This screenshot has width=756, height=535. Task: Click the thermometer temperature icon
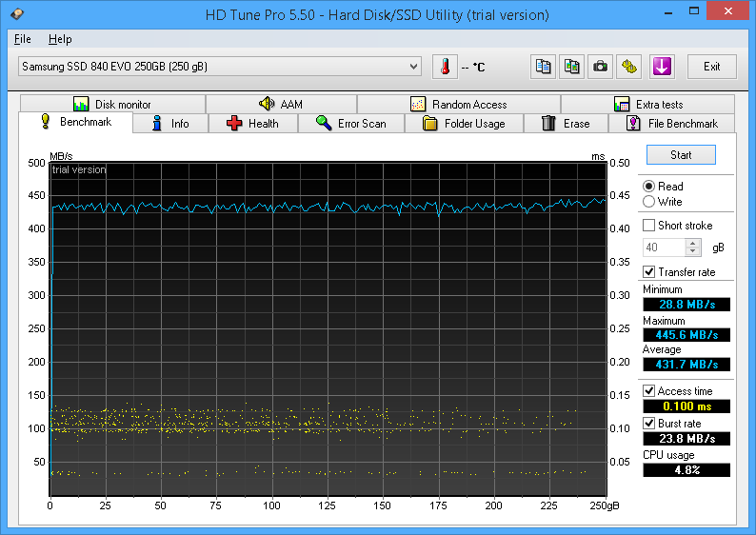445,67
